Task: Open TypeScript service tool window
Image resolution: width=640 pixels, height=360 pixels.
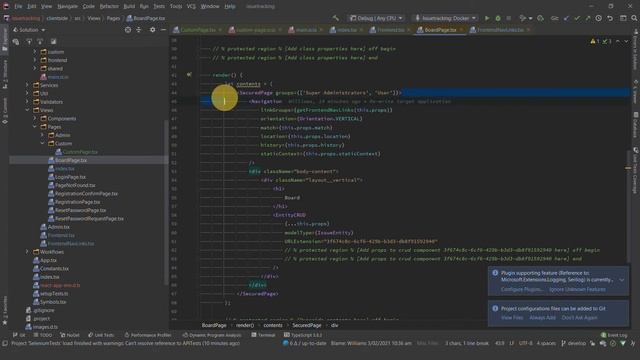Action: point(303,335)
